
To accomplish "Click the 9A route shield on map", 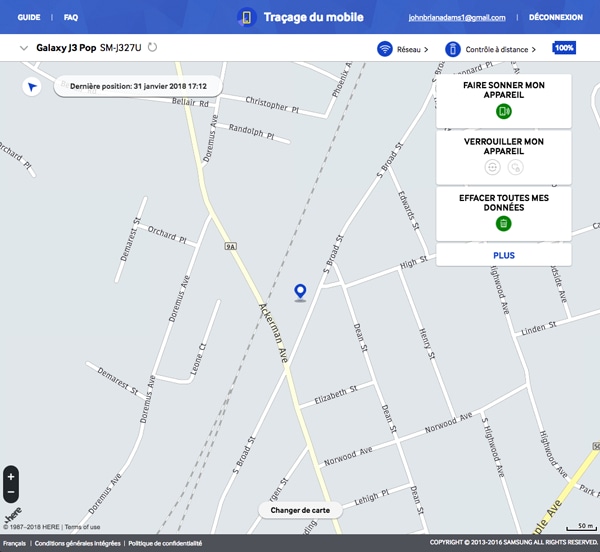I will pyautogui.click(x=230, y=246).
